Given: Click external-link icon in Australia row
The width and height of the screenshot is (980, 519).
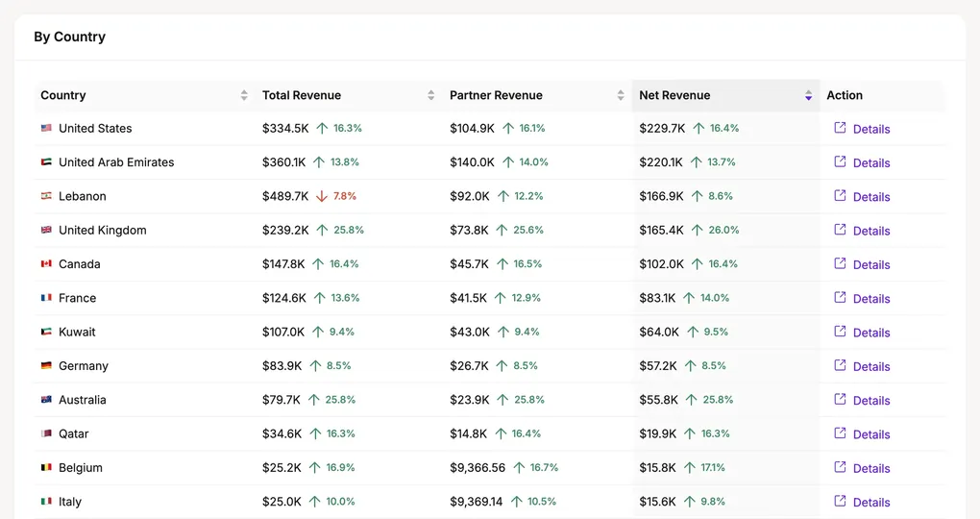Looking at the screenshot, I should coord(840,398).
